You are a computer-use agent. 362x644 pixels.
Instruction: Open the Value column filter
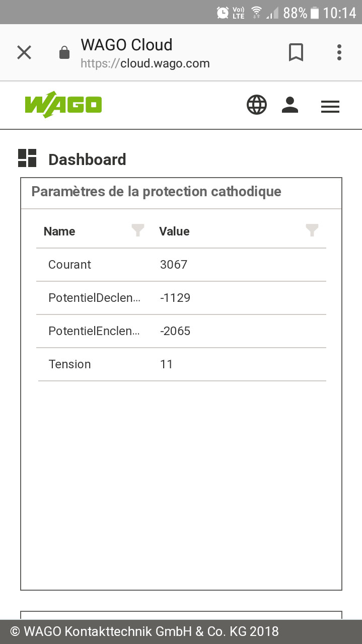coord(312,230)
